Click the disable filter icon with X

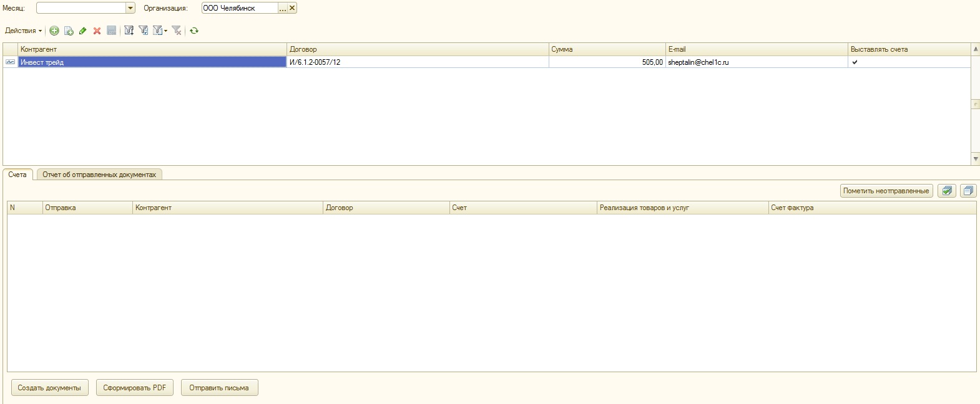[x=177, y=31]
